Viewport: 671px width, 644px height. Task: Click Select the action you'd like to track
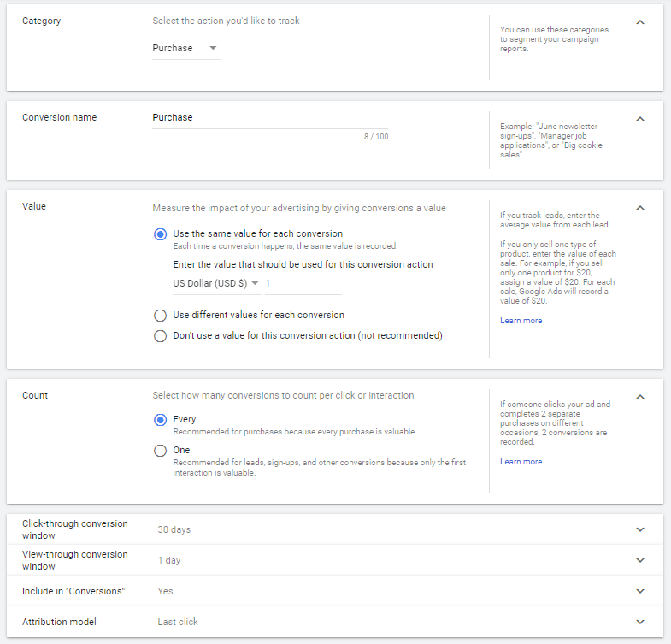(x=226, y=21)
